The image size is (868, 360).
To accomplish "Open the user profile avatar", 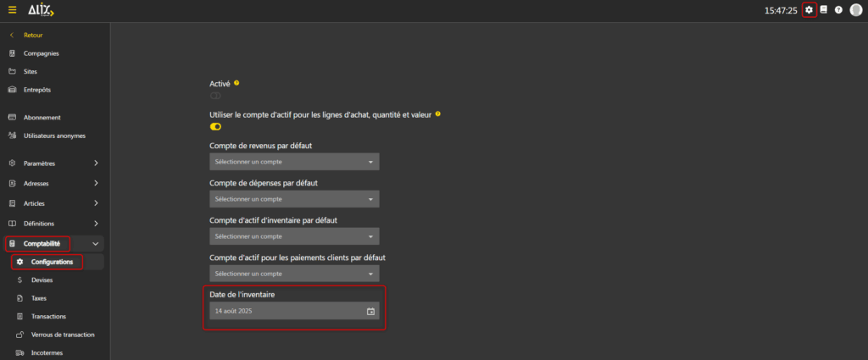I will pos(855,10).
